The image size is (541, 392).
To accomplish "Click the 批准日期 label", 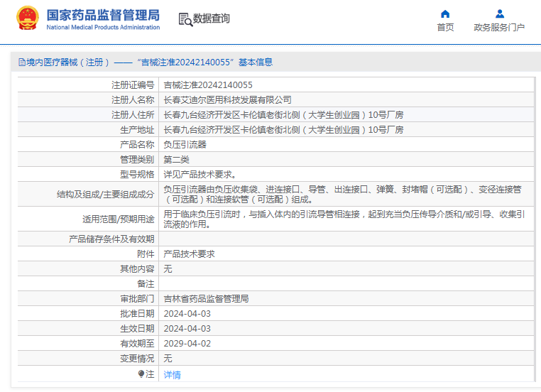I will (x=137, y=314).
